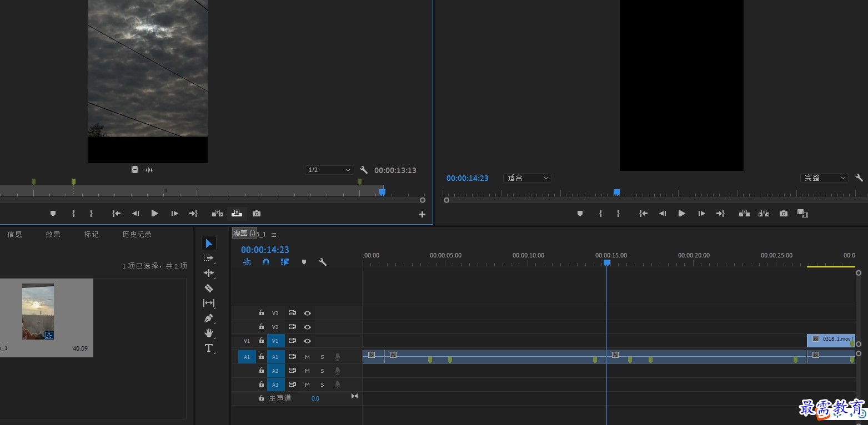The height and width of the screenshot is (425, 868).
Task: Click Drag Audio Only icon under source preview
Action: pos(149,170)
